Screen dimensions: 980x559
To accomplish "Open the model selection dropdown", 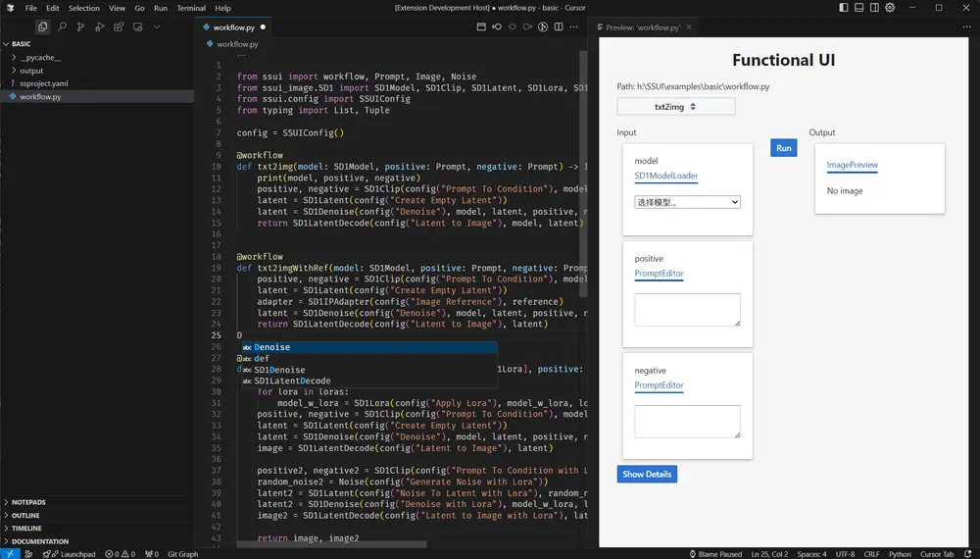I will click(687, 202).
